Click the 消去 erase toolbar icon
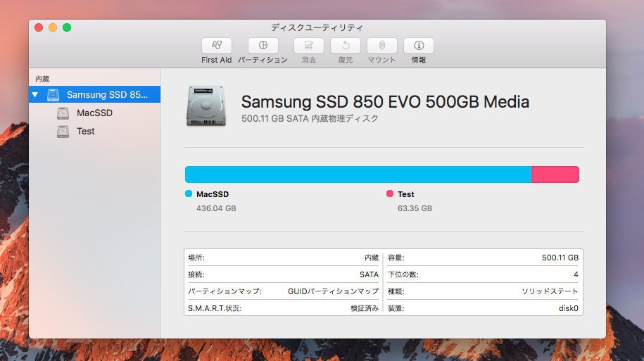 [309, 46]
